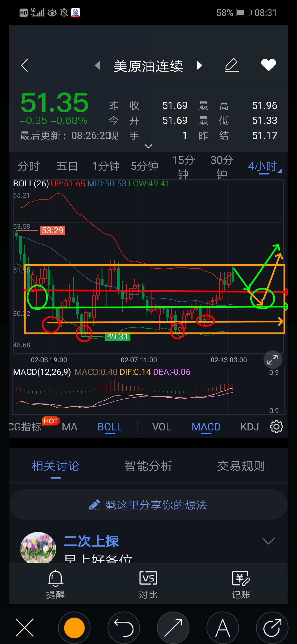Screen dimensions: 297x644
Task: Toggle the BOLL indicator
Action: pos(110,427)
